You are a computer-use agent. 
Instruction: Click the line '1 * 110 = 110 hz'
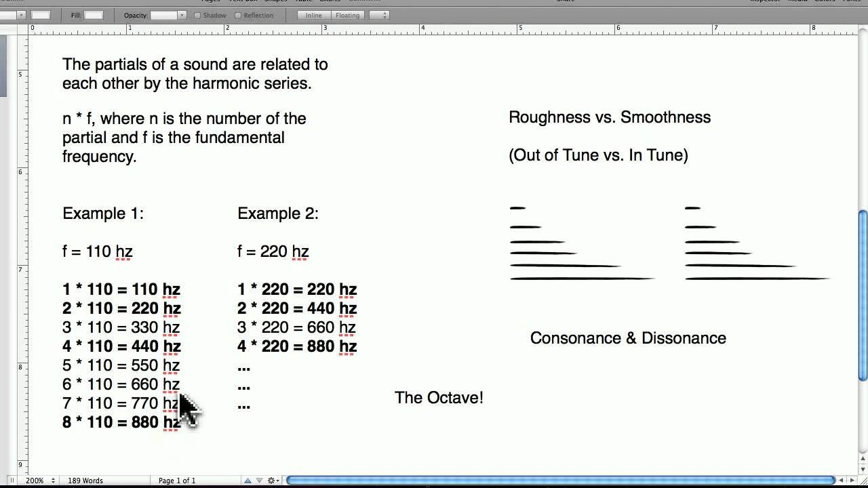coord(121,289)
